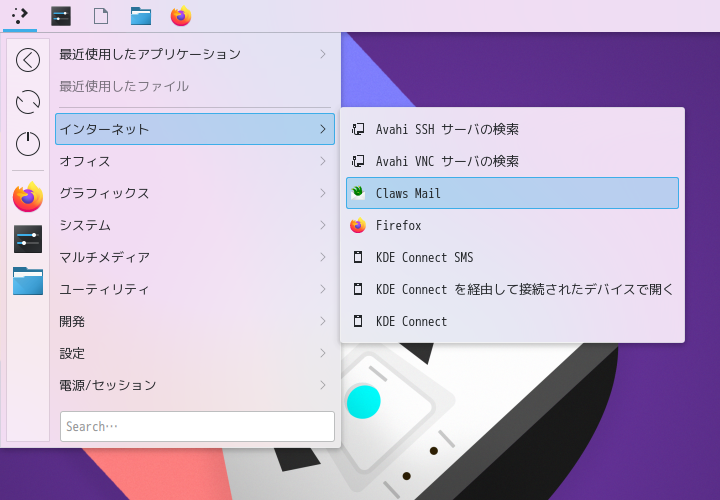The height and width of the screenshot is (500, 720).
Task: Expand the 開発 category arrow
Action: tap(323, 321)
